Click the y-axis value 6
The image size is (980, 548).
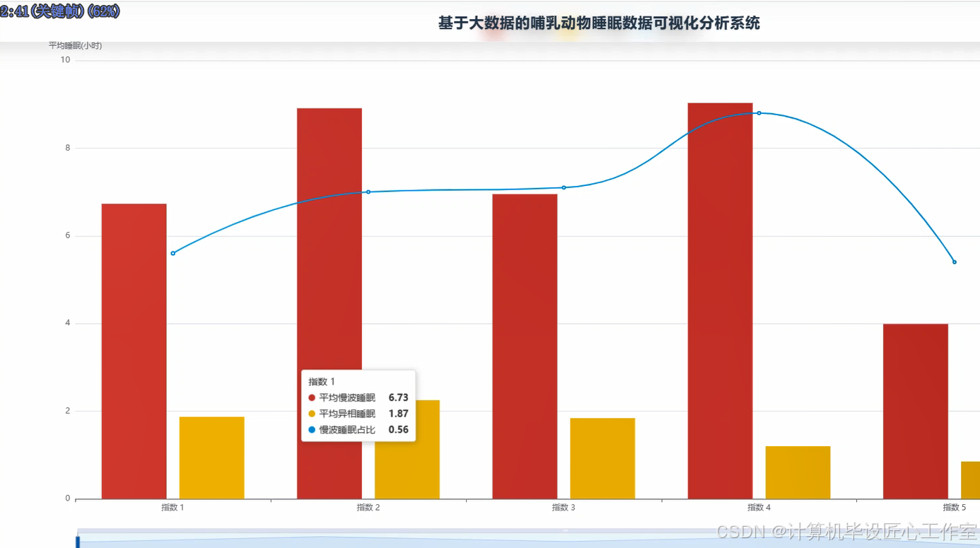68,235
